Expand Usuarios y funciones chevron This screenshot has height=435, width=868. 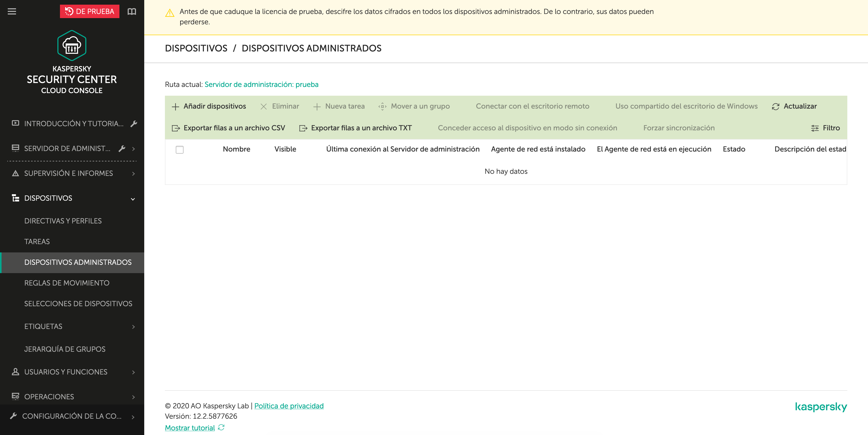(134, 372)
